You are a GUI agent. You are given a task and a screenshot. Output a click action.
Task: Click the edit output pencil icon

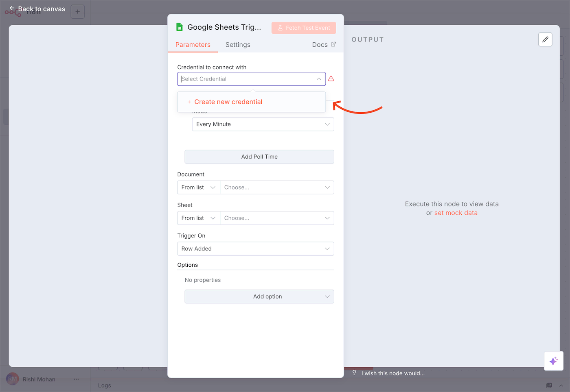click(545, 39)
